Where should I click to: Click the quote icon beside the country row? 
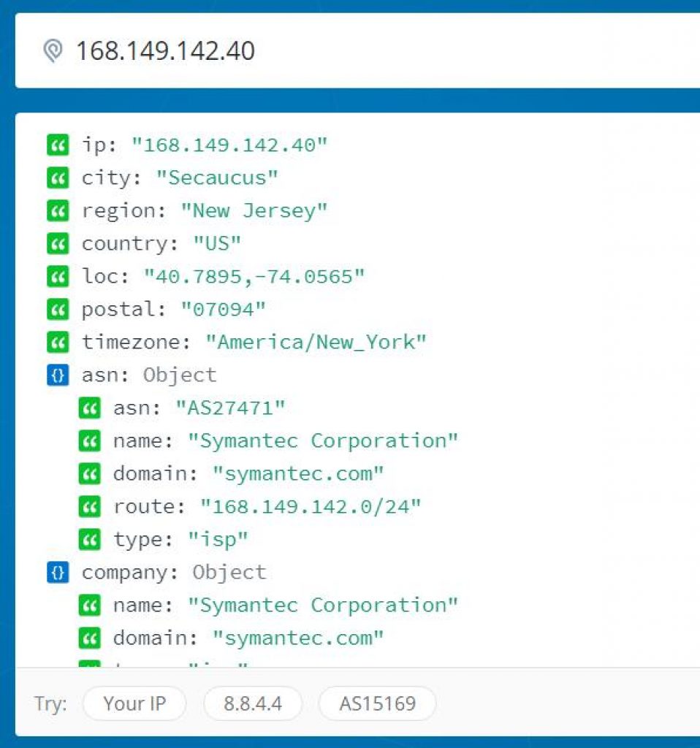pos(58,244)
